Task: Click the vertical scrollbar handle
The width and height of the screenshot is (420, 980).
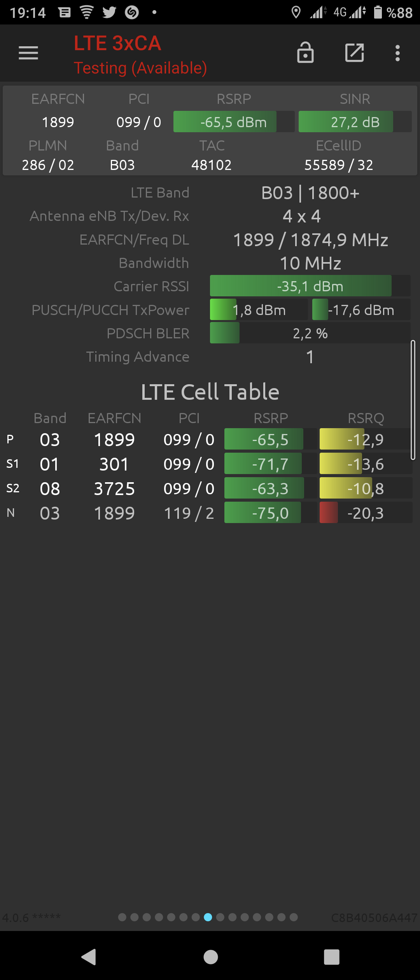Action: coord(413,400)
